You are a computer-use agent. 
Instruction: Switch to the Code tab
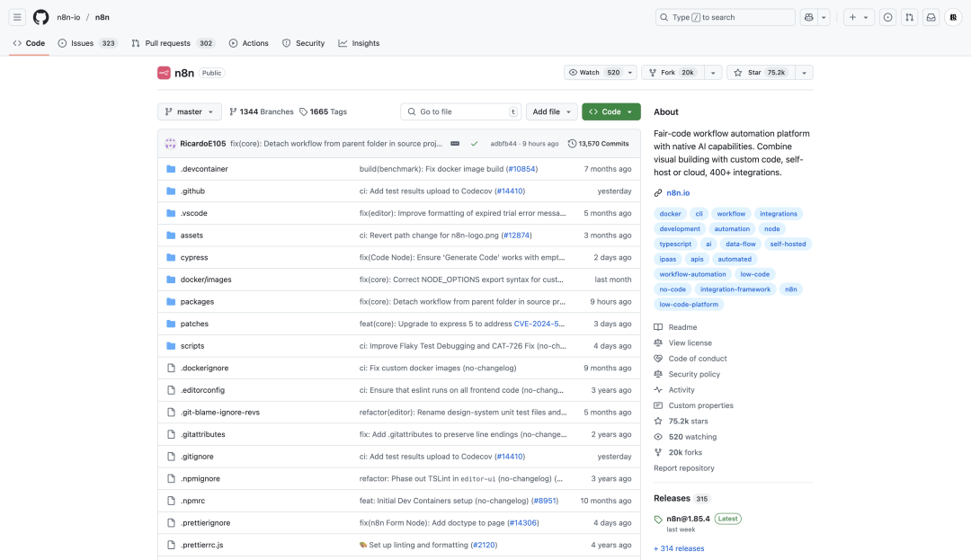tap(29, 43)
